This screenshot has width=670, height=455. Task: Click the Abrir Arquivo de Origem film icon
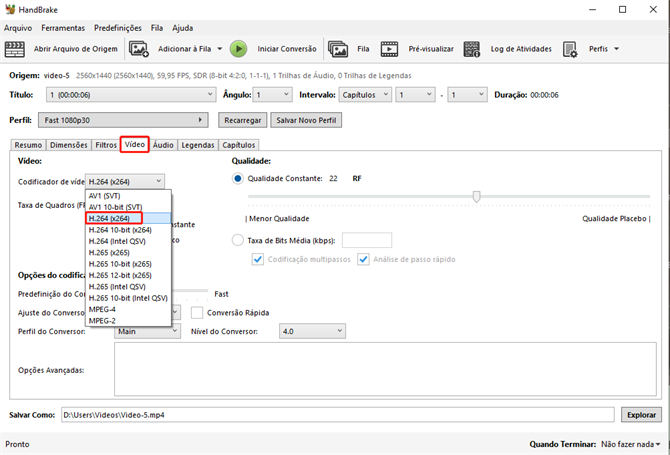(x=17, y=48)
